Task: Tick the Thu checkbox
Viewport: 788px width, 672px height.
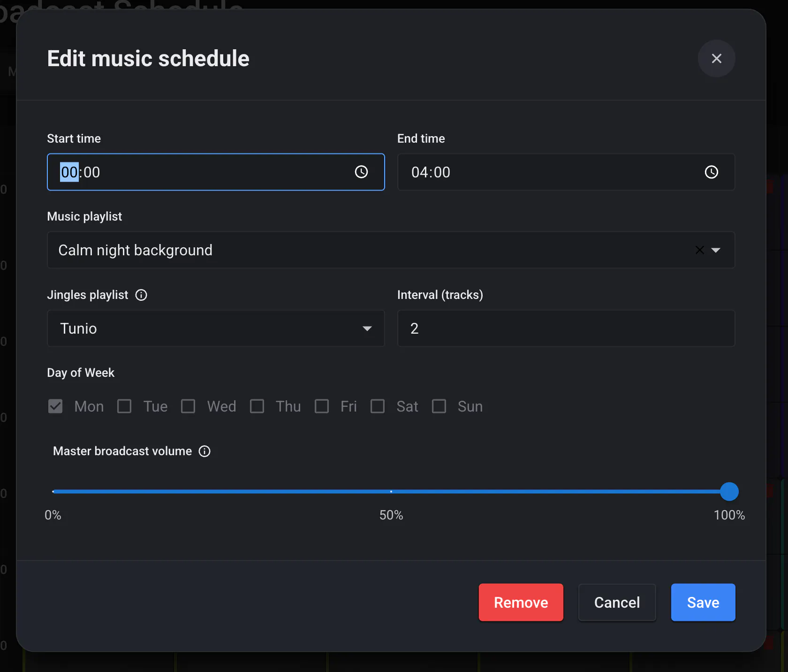Action: 257,406
